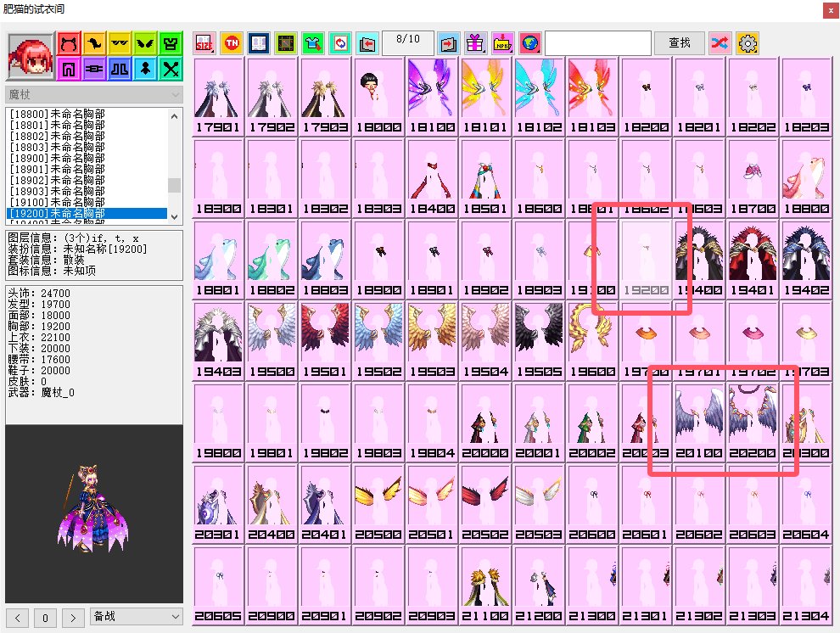
Task: Click the NPK download toolbar icon
Action: pos(502,43)
